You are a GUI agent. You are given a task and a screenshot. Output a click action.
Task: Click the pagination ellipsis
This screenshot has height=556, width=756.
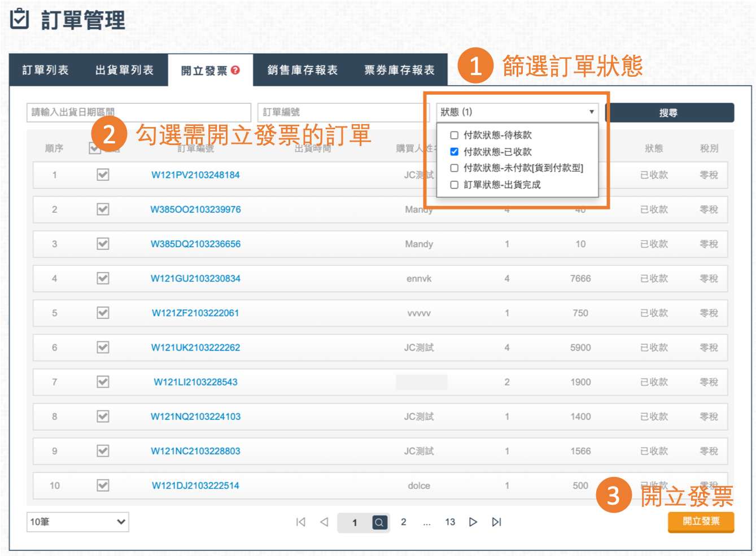coord(427,523)
